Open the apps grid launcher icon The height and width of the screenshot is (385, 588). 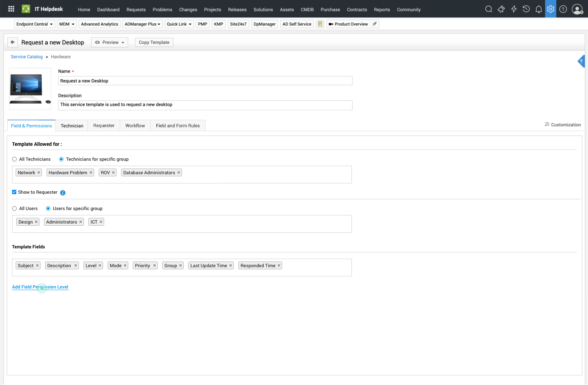coord(11,9)
